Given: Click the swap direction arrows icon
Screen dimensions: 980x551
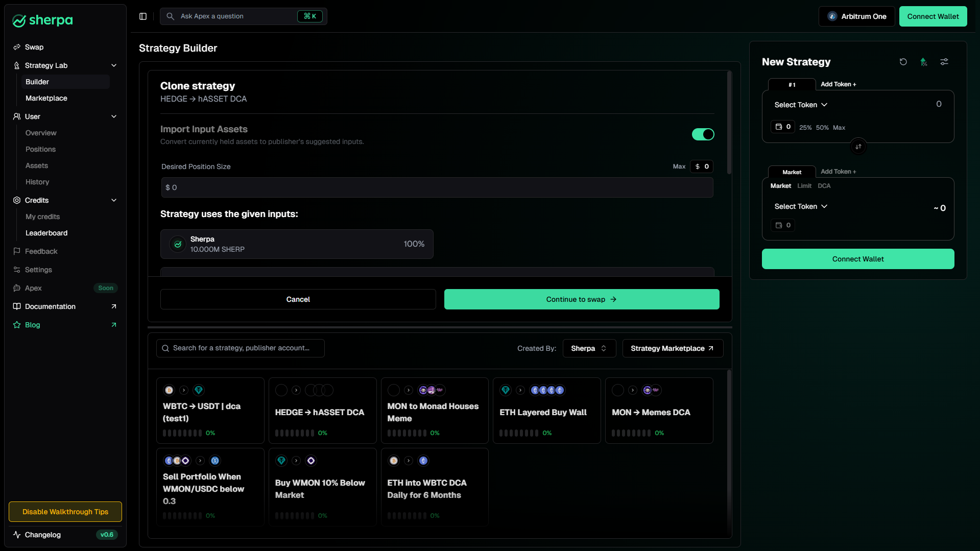Looking at the screenshot, I should click(x=858, y=147).
